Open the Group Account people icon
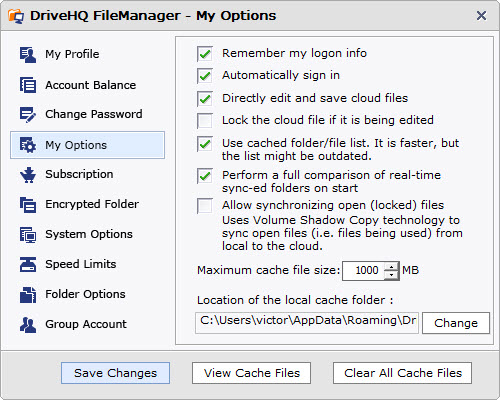Viewport: 500px width, 400px height. point(28,324)
